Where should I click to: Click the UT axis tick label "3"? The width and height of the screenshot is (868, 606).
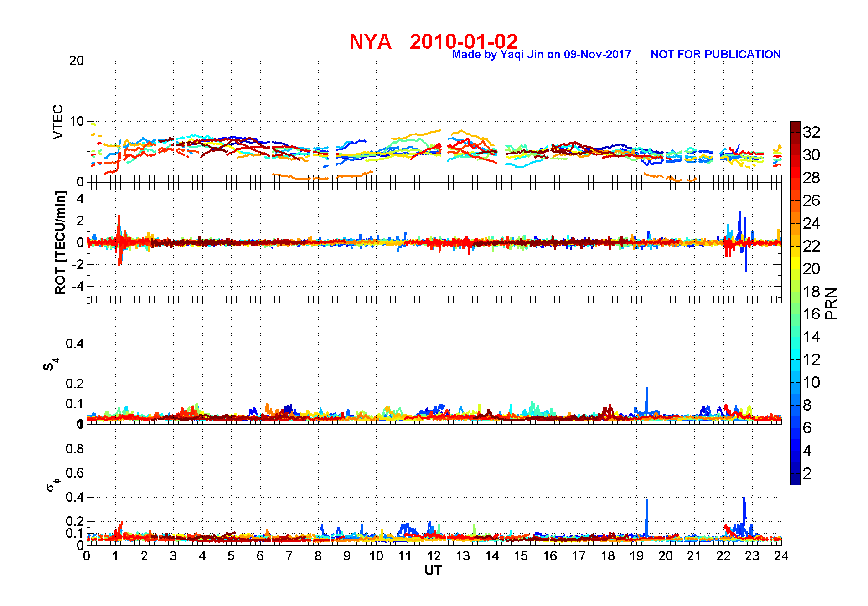coord(173,556)
